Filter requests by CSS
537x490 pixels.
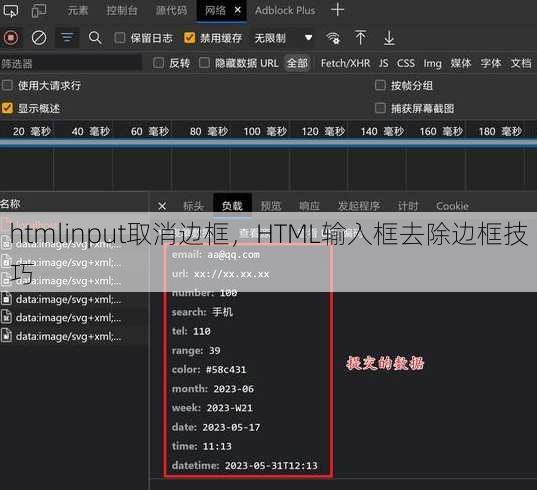coord(405,63)
